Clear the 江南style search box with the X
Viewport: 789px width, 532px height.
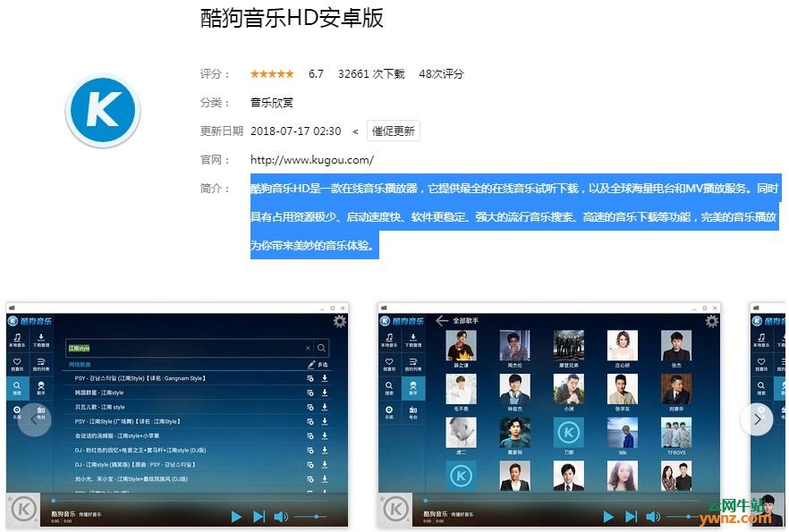pos(308,348)
